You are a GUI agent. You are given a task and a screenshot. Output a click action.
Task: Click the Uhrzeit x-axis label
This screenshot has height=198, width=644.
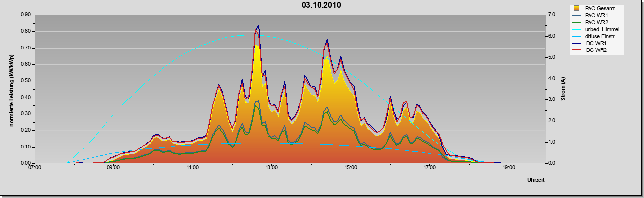[536, 180]
